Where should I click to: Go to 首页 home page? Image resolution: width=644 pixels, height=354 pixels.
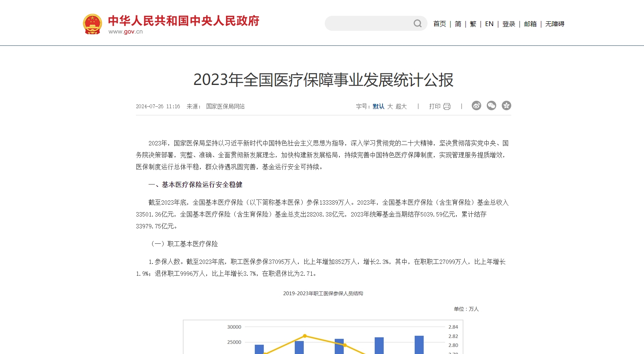pyautogui.click(x=440, y=24)
